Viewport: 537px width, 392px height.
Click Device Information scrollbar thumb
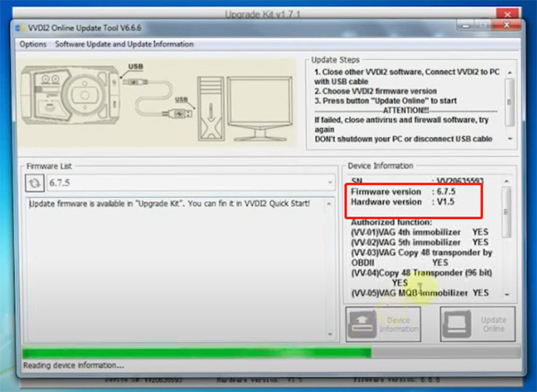pos(507,212)
